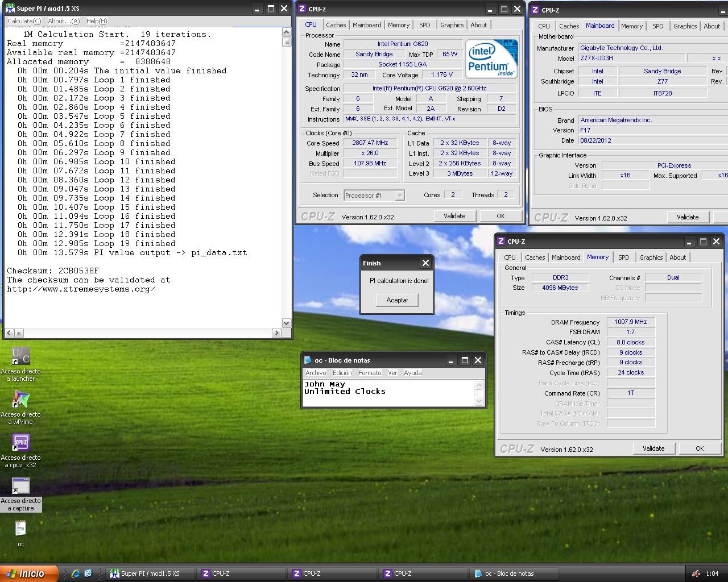
Task: Click OK in CPU-Z CPU window
Action: pos(500,216)
